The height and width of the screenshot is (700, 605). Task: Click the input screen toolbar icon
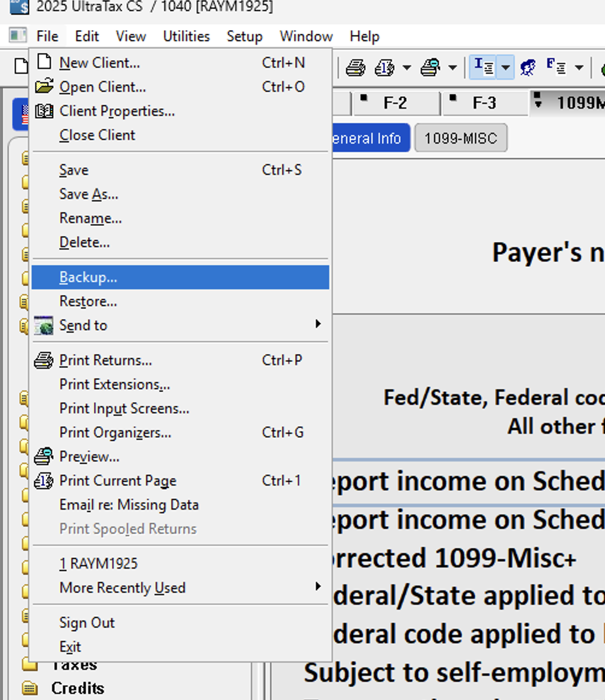point(484,67)
